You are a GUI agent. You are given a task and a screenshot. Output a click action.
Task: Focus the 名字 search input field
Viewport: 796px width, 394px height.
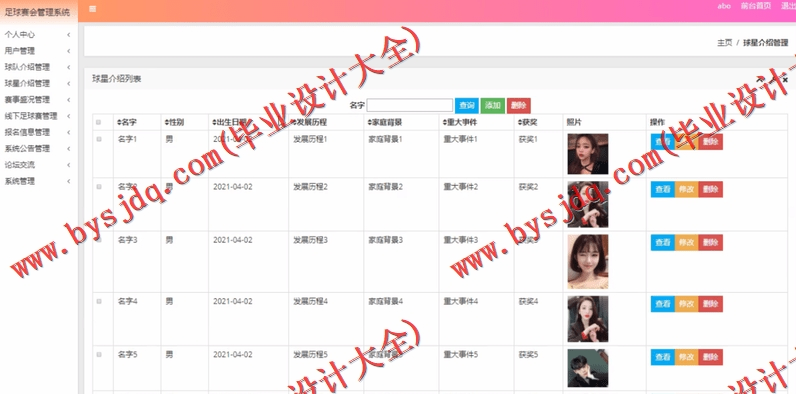(x=410, y=106)
